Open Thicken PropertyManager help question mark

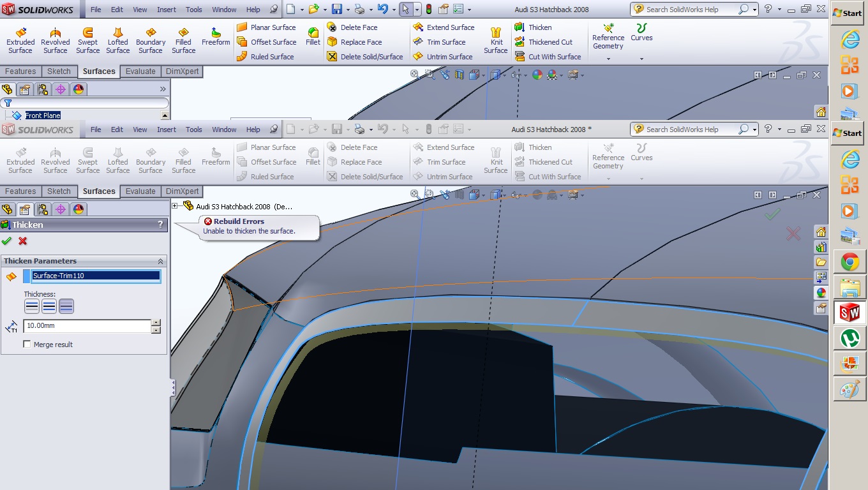(x=160, y=225)
